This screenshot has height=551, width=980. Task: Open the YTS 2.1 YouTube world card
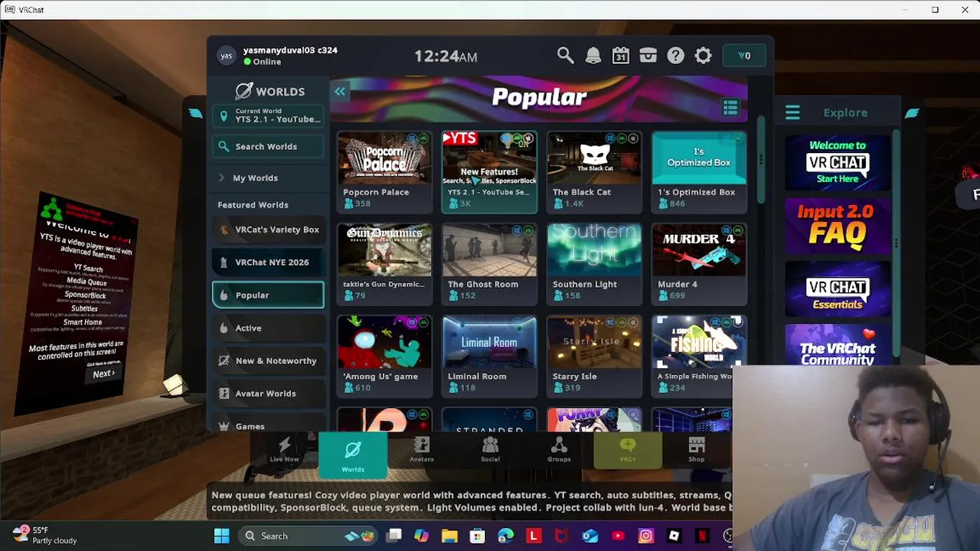click(x=489, y=171)
